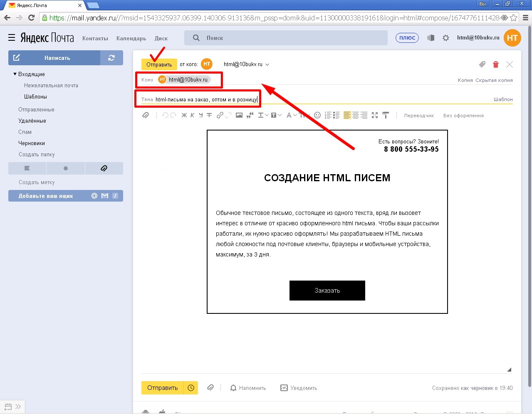Click the yellow Отправить button beside от кого
This screenshot has height=414, width=532.
click(159, 64)
